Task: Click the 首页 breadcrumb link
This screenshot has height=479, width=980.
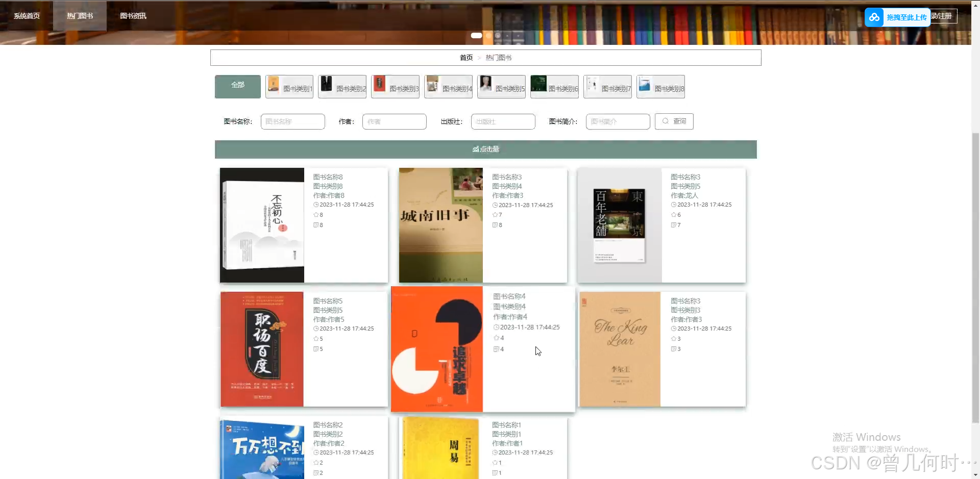Action: 466,58
